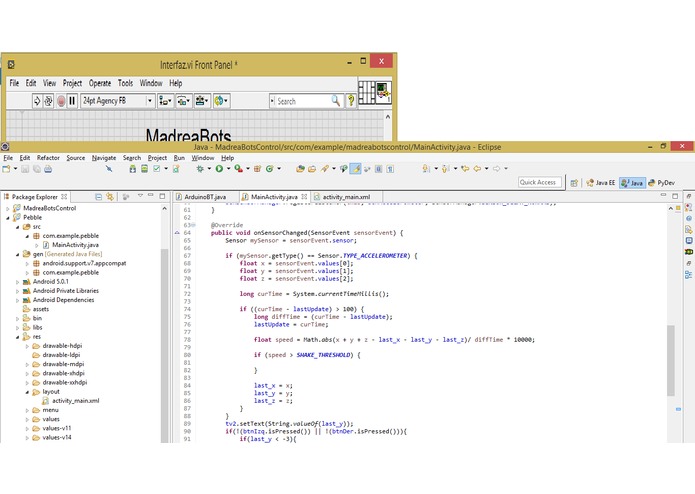The width and height of the screenshot is (695, 494).
Task: Click Collapse All in Package Explorer
Action: pyautogui.click(x=98, y=197)
